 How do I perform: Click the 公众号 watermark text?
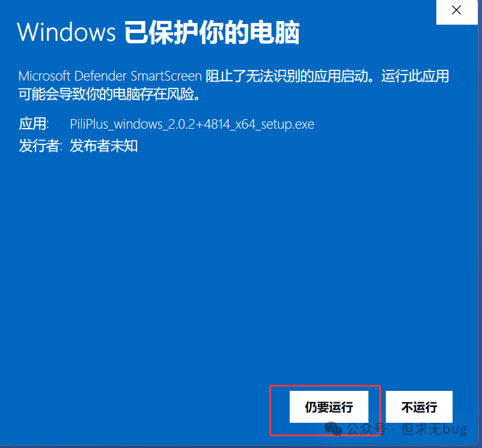(x=367, y=429)
